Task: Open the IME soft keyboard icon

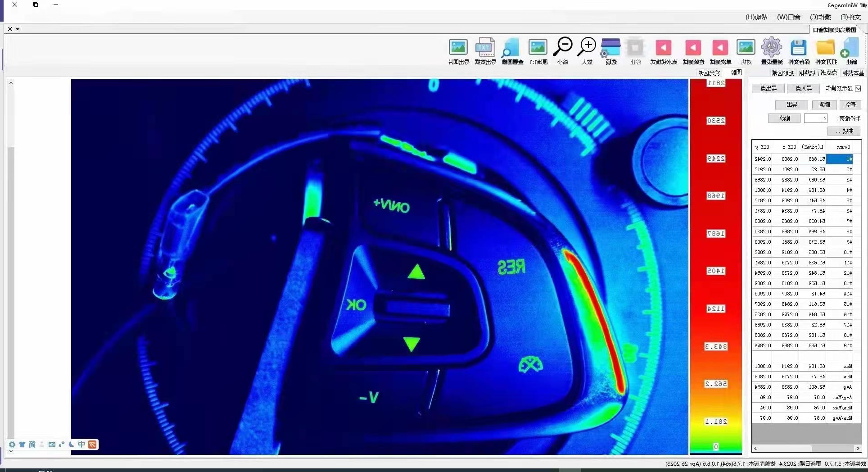Action: 52,445
